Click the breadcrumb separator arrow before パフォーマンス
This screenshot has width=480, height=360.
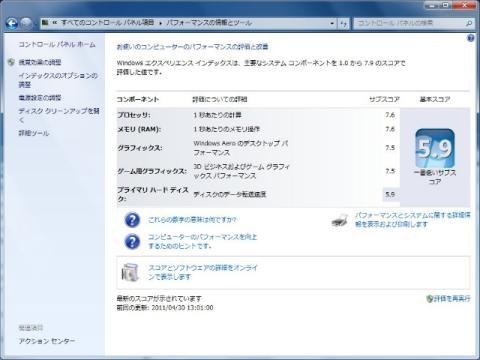click(x=160, y=23)
